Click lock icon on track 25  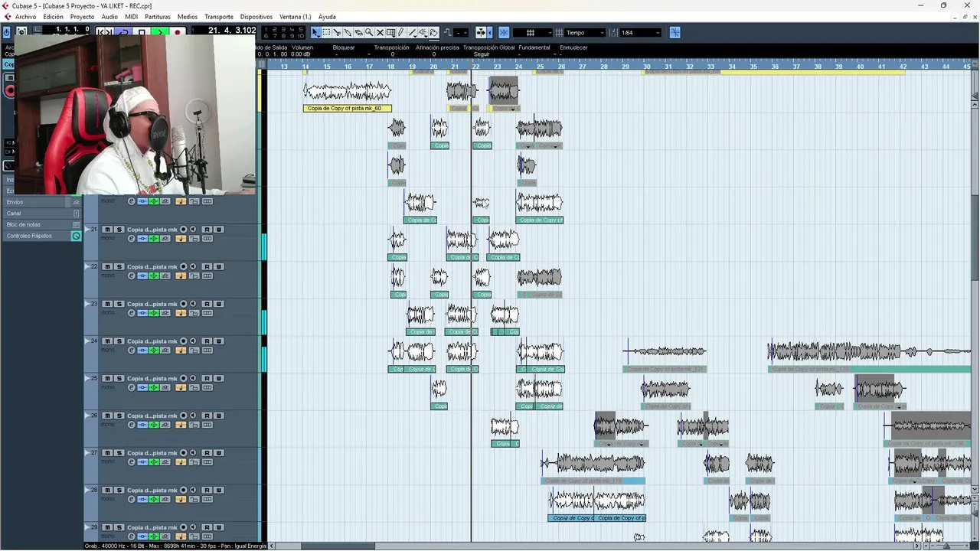(x=194, y=388)
